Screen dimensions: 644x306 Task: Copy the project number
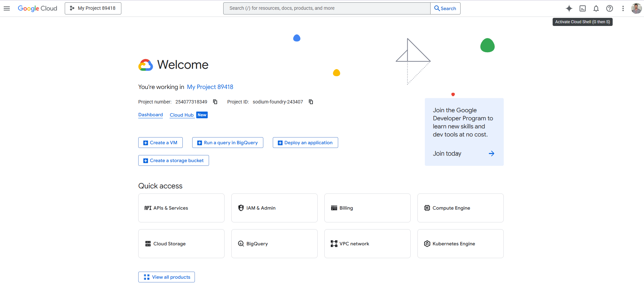tap(215, 101)
